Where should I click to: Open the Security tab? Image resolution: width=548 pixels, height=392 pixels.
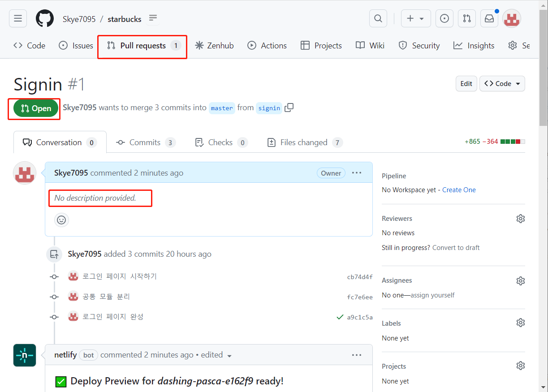419,46
